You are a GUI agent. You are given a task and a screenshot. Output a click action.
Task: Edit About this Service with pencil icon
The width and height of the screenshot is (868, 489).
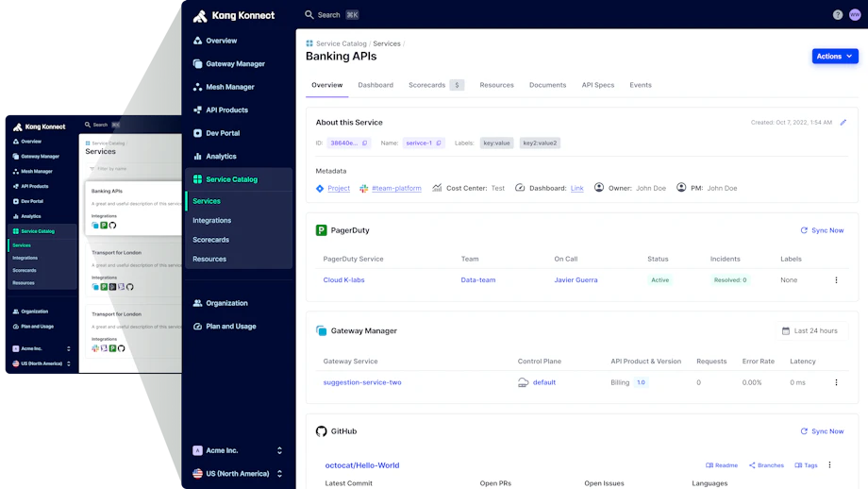pos(843,123)
